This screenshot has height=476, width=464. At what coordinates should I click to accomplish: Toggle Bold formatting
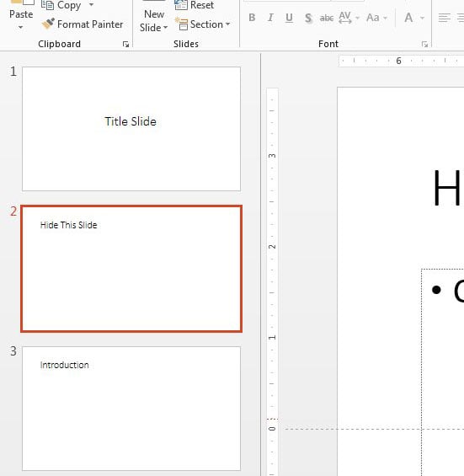pos(252,18)
